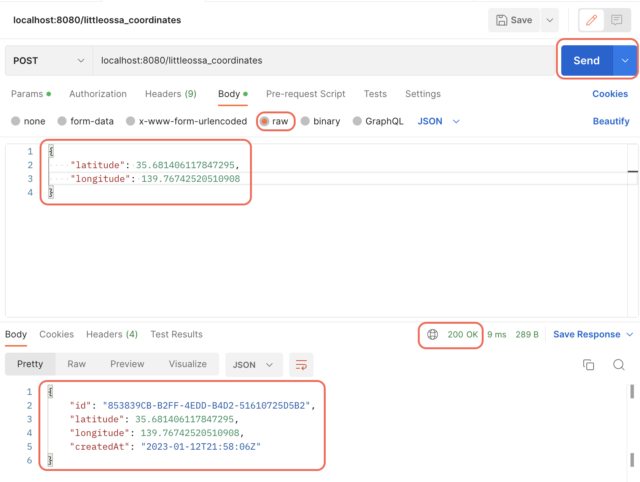
Task: Open the Settings tab
Action: 423,94
